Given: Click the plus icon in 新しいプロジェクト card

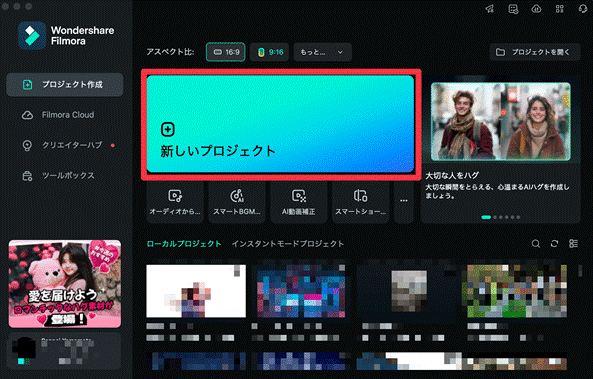Looking at the screenshot, I should [x=168, y=129].
